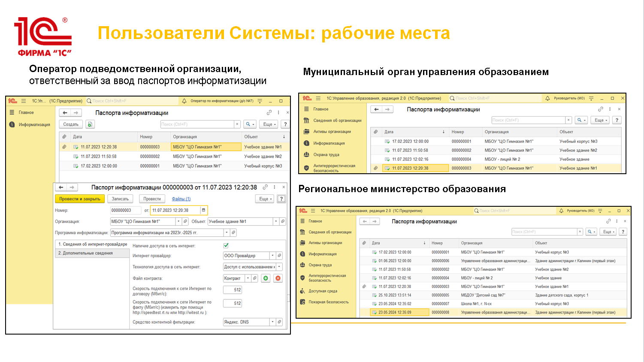Open Информатизация section in municipal window
Screen dimensions: 644x362
[329, 143]
